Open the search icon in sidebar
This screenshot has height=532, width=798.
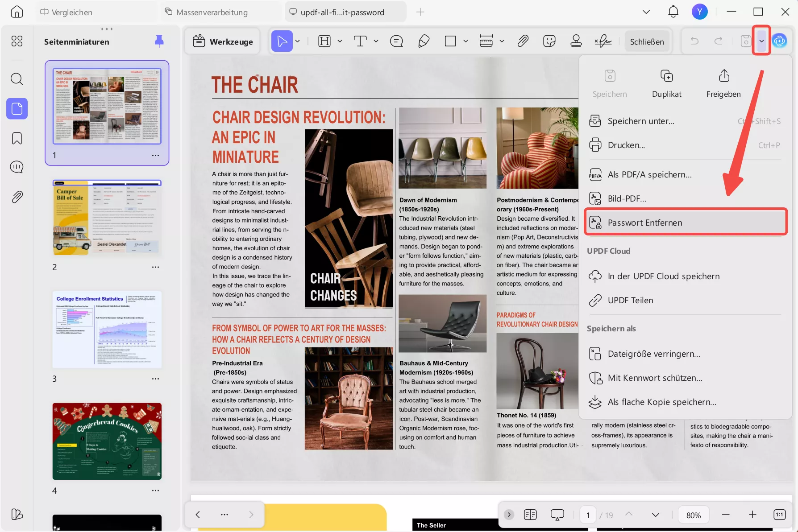tap(17, 79)
